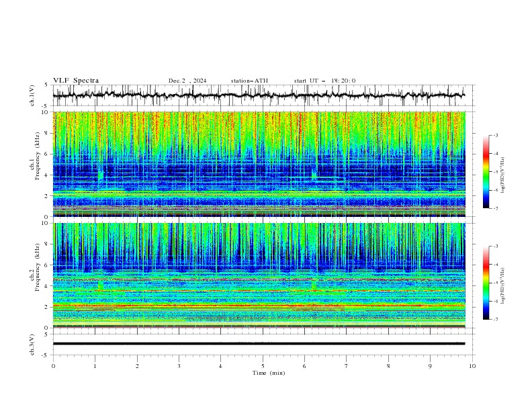The image size is (532, 411).
Task: Click the time axis tick '10'
Action: click(x=472, y=366)
